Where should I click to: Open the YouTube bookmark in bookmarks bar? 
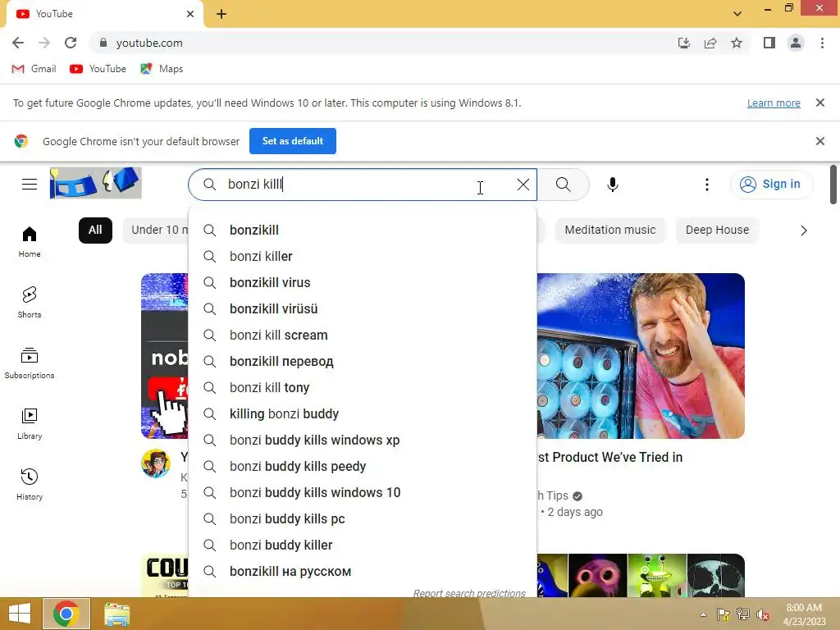(98, 69)
